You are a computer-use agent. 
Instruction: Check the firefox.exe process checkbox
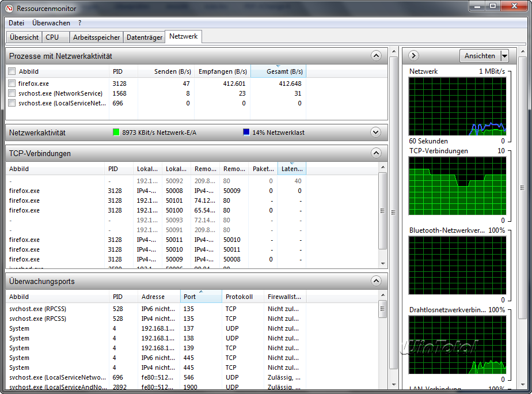point(12,84)
